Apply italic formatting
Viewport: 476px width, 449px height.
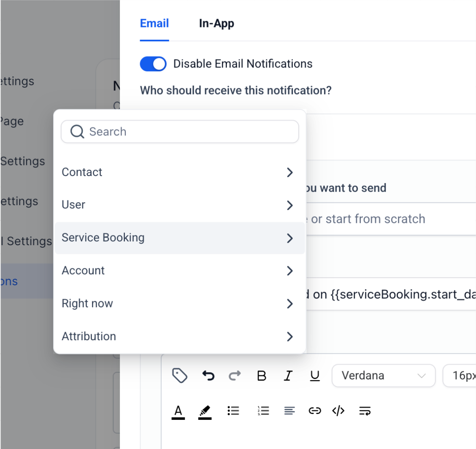(x=288, y=376)
